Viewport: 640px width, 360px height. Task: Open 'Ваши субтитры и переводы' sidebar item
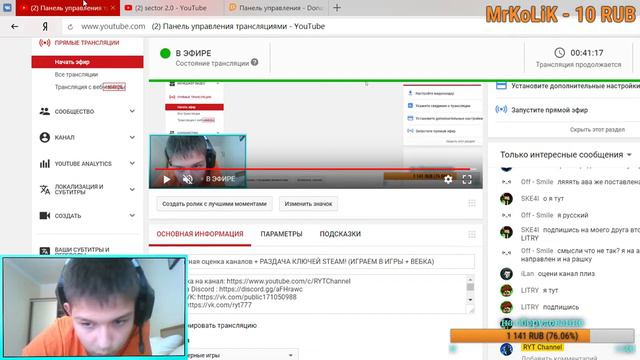(x=82, y=251)
